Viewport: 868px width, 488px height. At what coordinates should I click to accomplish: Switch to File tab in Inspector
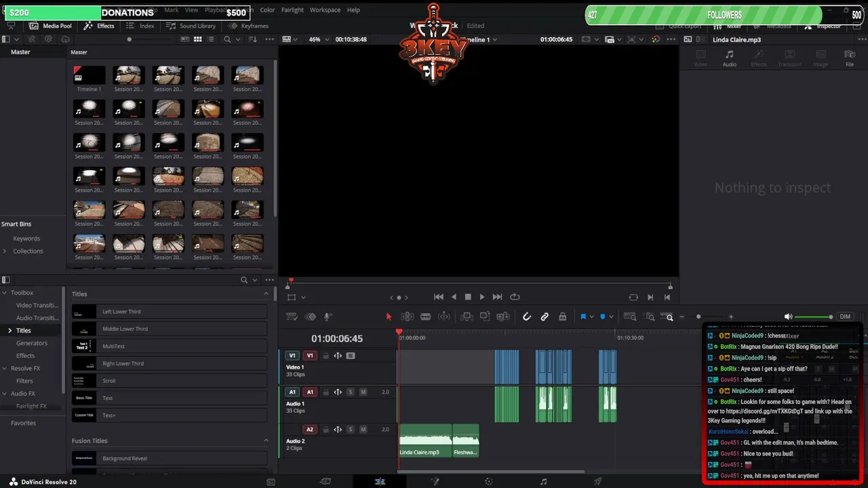(850, 58)
